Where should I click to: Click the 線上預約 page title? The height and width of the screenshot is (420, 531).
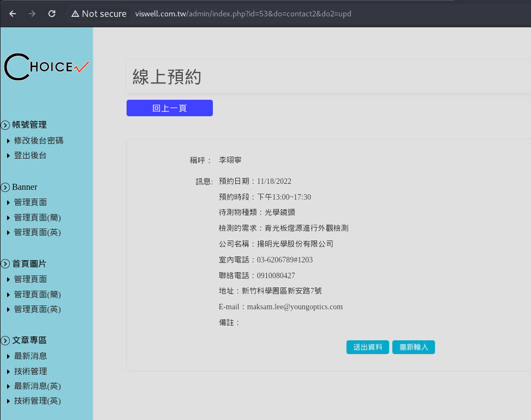pos(166,76)
